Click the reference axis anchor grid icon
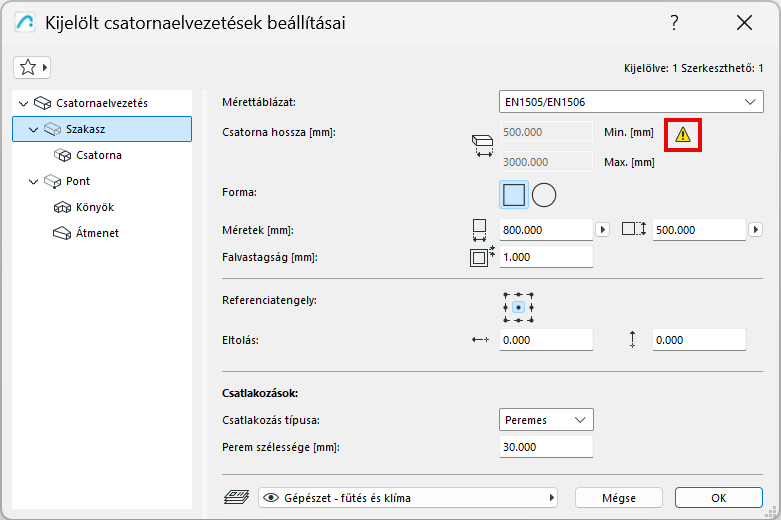The width and height of the screenshot is (781, 520). (517, 307)
